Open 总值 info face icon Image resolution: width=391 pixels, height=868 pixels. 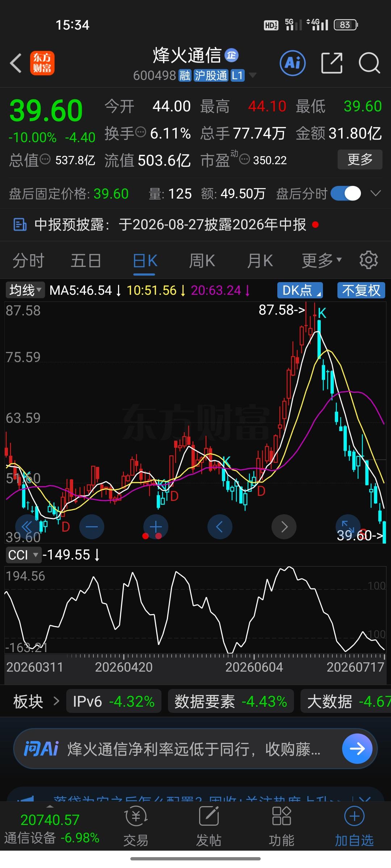point(45,159)
